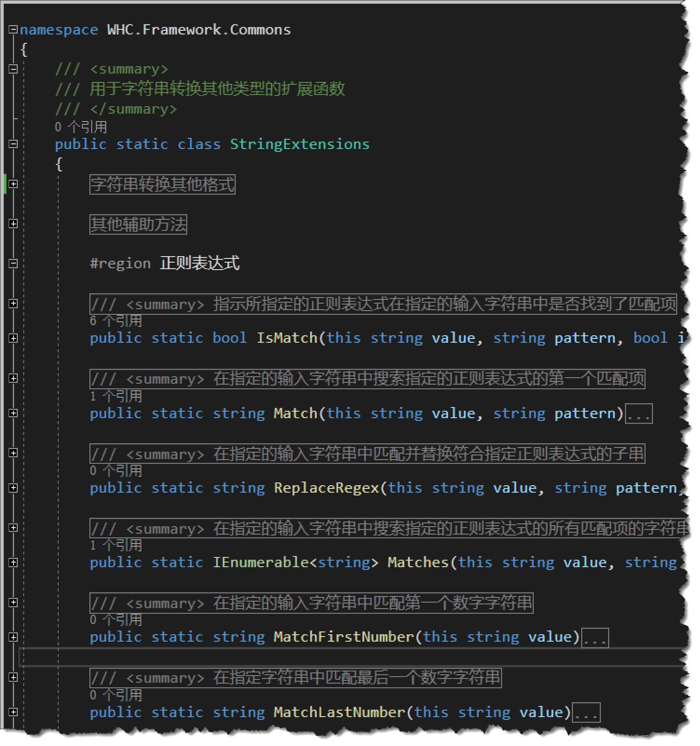Click the opening <summary> tag comment line
The height and width of the screenshot is (746, 700).
point(111,69)
